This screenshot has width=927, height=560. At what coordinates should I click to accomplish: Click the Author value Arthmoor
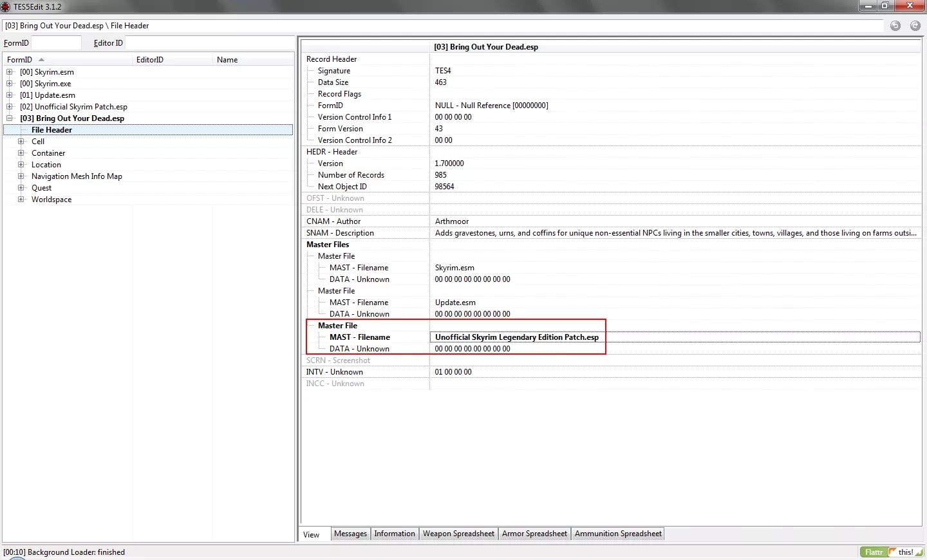452,221
